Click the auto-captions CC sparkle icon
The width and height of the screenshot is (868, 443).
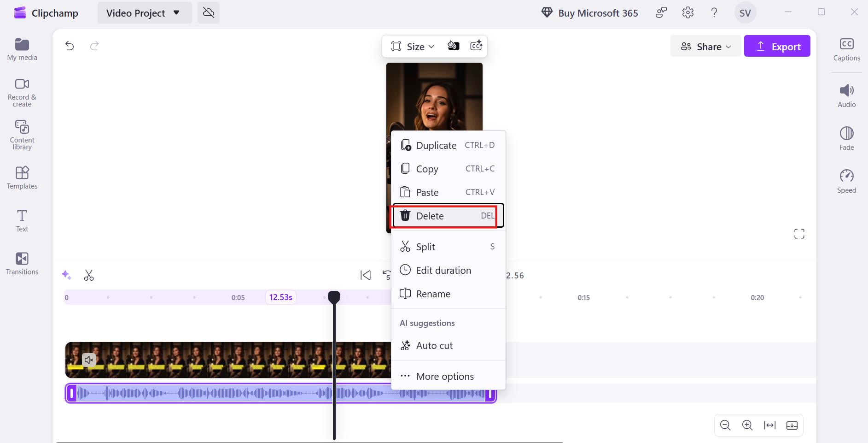coord(476,46)
